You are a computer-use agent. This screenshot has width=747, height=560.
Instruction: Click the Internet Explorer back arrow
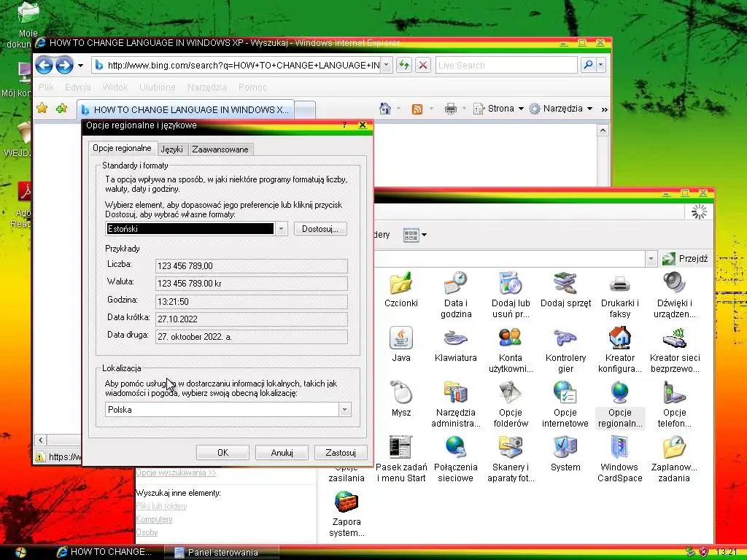click(44, 65)
